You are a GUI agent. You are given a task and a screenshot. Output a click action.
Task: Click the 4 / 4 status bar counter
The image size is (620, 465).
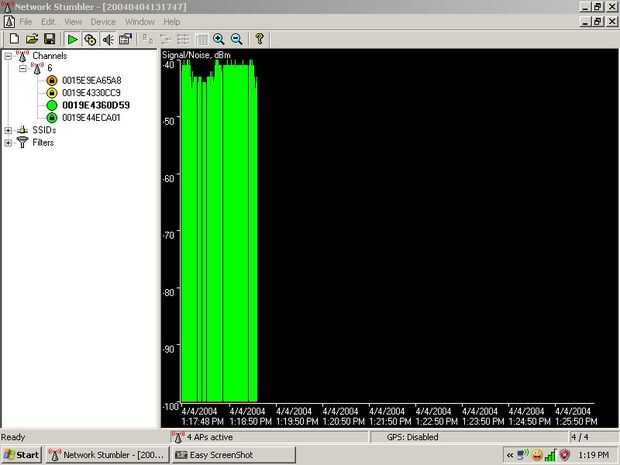pyautogui.click(x=579, y=437)
